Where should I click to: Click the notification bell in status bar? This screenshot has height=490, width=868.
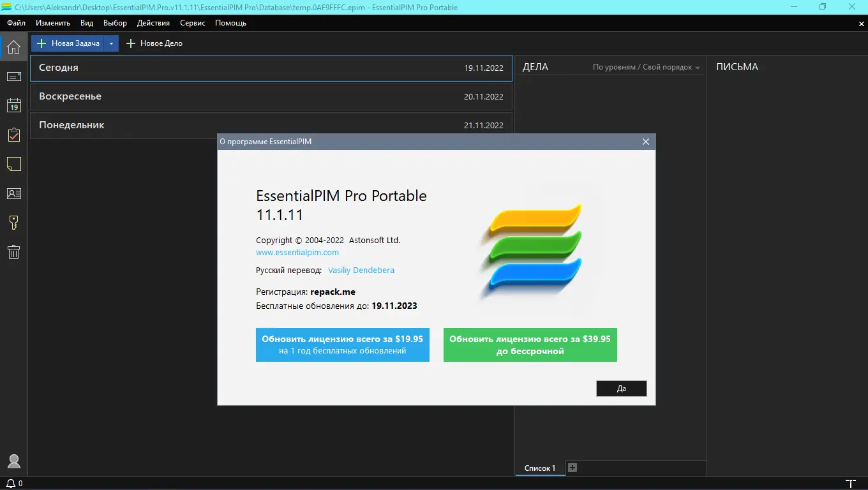[11, 484]
